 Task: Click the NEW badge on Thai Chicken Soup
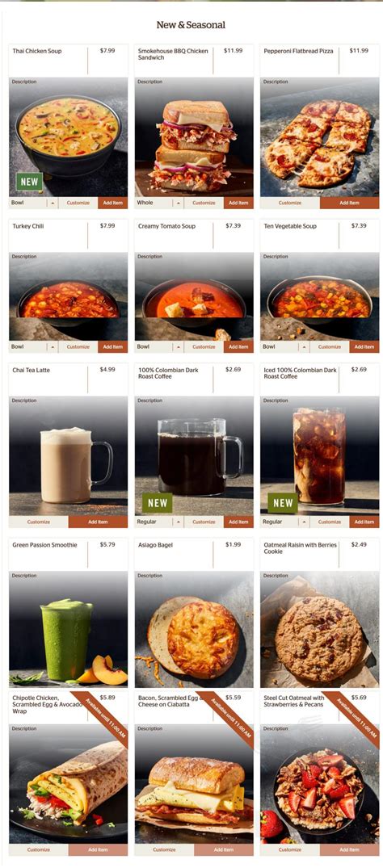pyautogui.click(x=29, y=182)
